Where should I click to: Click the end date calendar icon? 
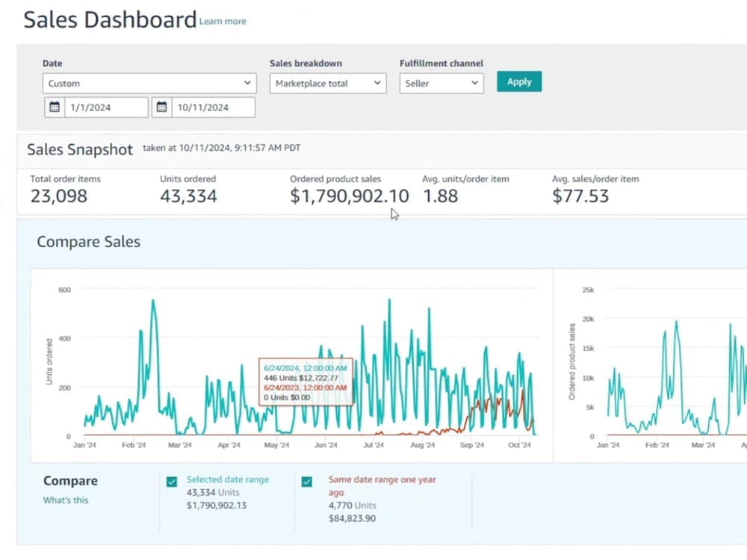pyautogui.click(x=161, y=107)
